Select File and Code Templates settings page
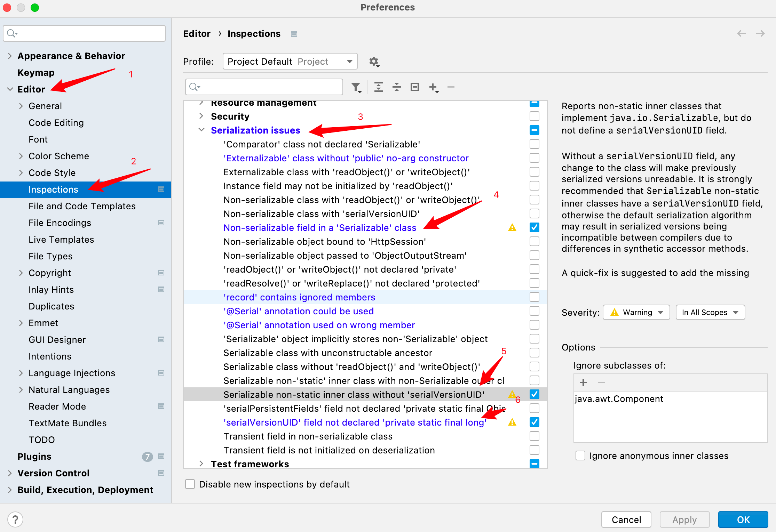 (x=82, y=206)
